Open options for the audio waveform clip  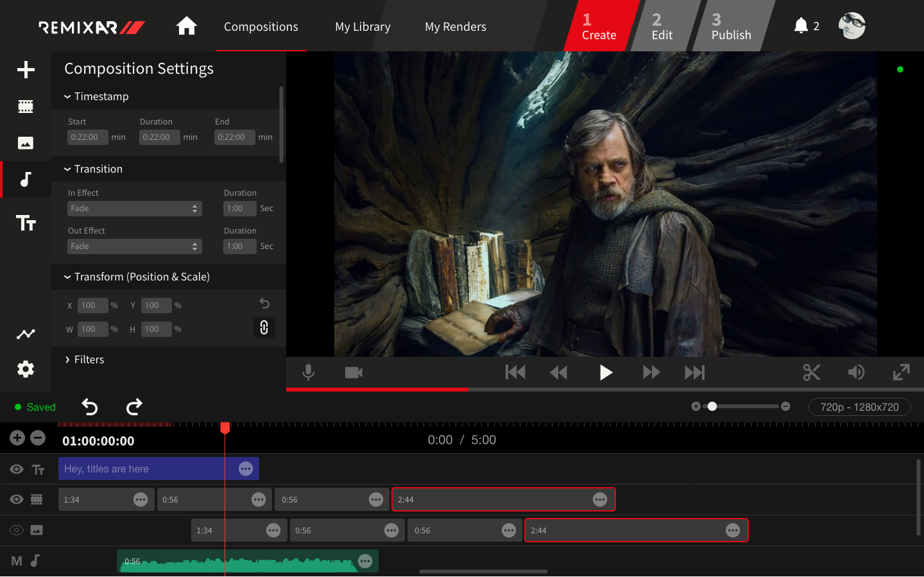365,561
